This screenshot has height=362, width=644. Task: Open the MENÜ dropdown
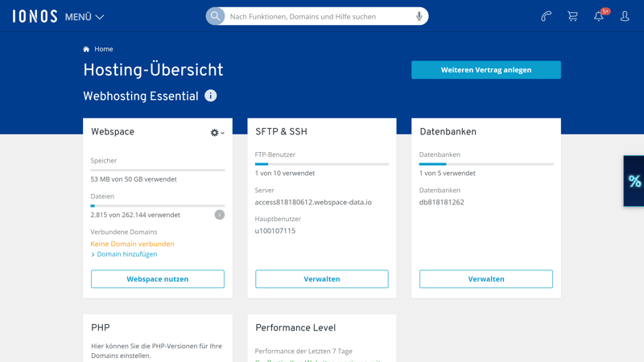tap(85, 17)
